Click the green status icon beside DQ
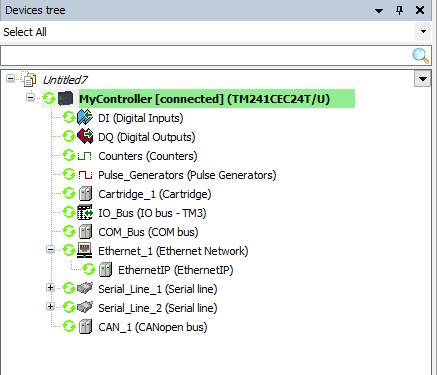Screen dimensions: 437x375 pyautogui.click(x=69, y=137)
